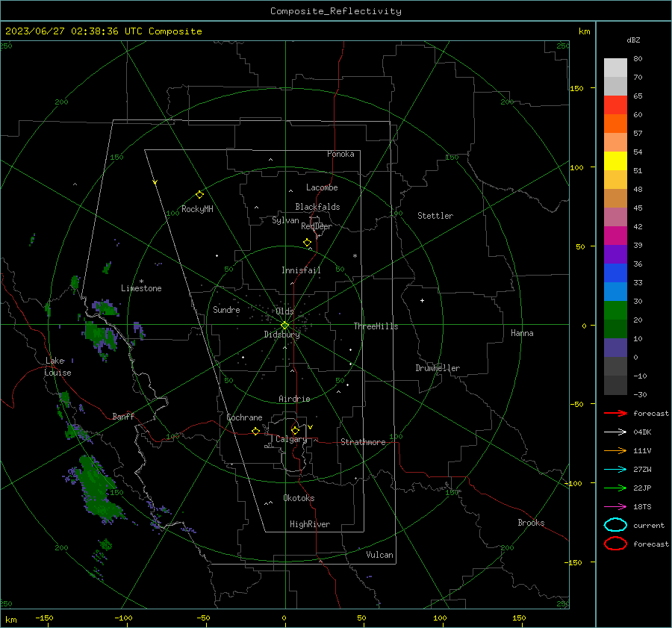Viewport: 672px width, 628px height.
Task: Click the asterisk marker east of Innisfail
Action: pos(355,256)
